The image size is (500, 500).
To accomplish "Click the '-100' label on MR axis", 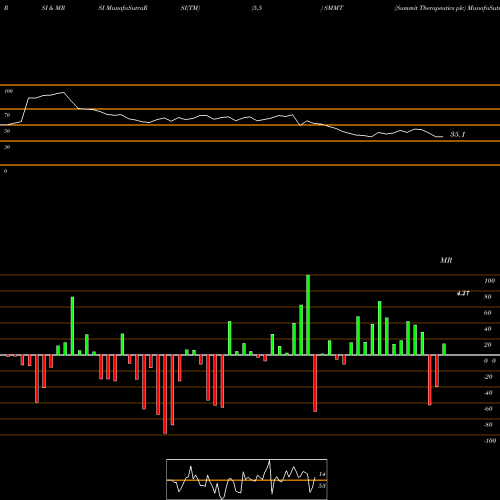I will pyautogui.click(x=490, y=441).
